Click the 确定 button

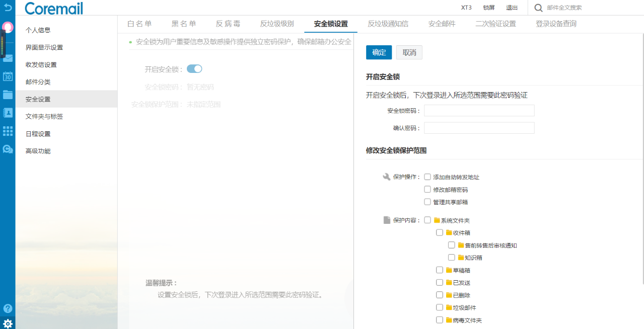click(379, 52)
